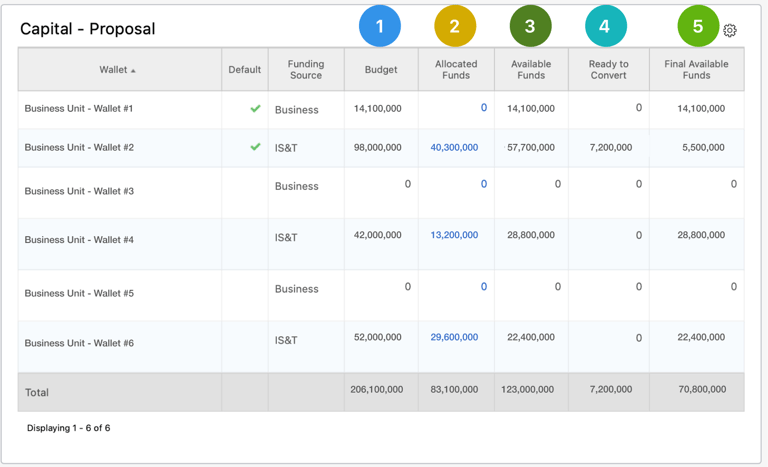This screenshot has height=467, width=768.
Task: Toggle default checkmark for Wallet #2
Action: coord(255,147)
